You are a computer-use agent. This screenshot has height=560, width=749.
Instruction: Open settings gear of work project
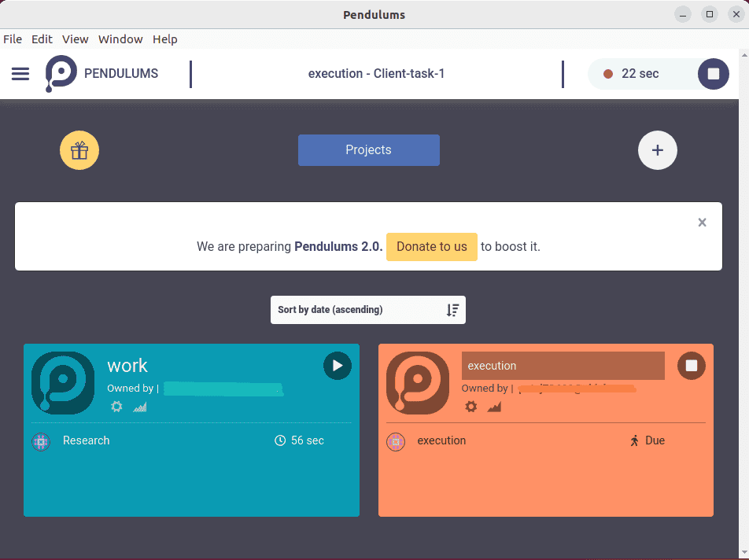click(x=116, y=407)
